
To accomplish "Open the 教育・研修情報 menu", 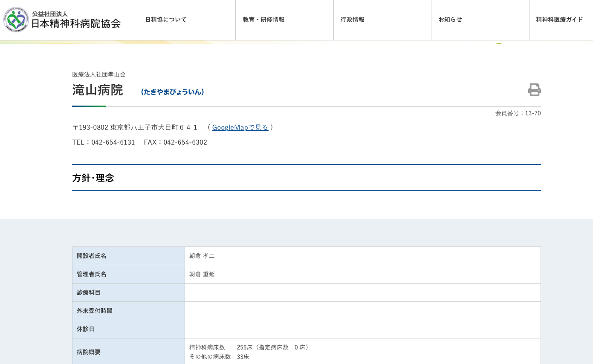I will [284, 20].
